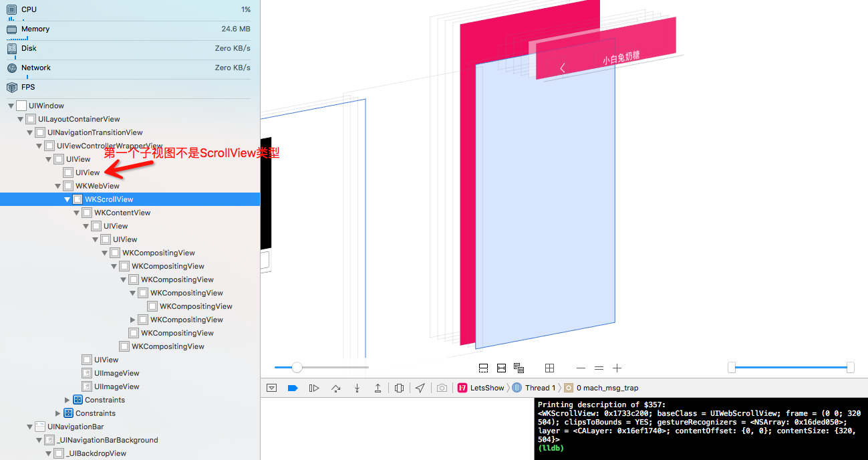The width and height of the screenshot is (868, 460).
Task: Click the Zoom Out minus icon
Action: click(x=581, y=368)
